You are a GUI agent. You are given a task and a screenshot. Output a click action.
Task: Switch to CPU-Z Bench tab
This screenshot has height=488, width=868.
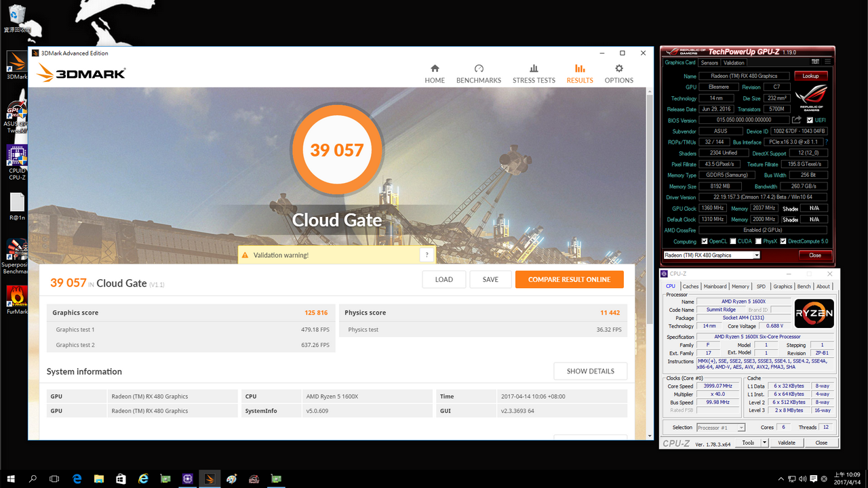pyautogui.click(x=804, y=286)
